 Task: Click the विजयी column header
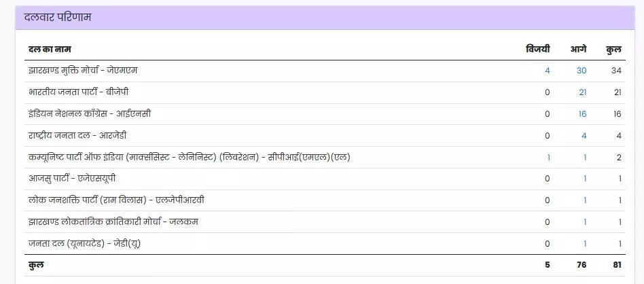537,50
